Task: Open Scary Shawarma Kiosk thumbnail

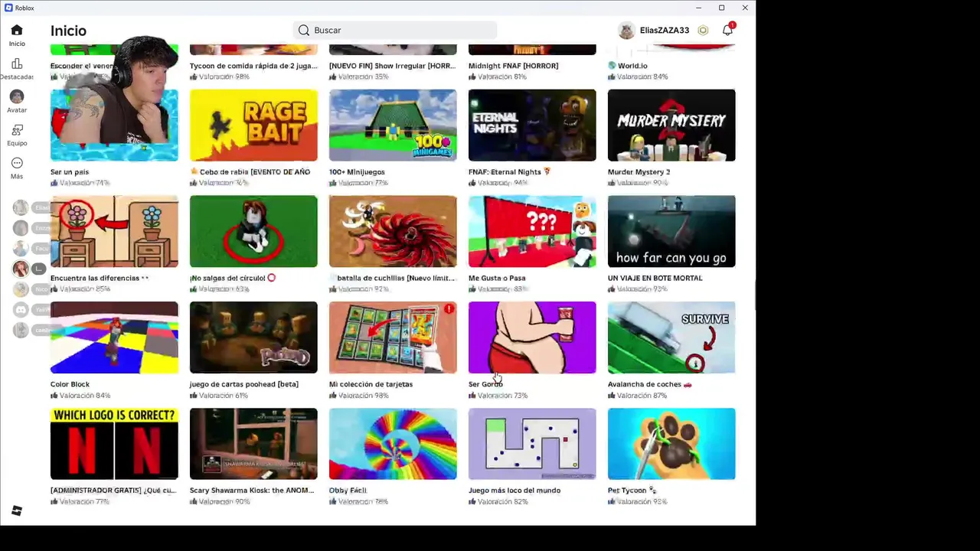Action: pyautogui.click(x=253, y=444)
